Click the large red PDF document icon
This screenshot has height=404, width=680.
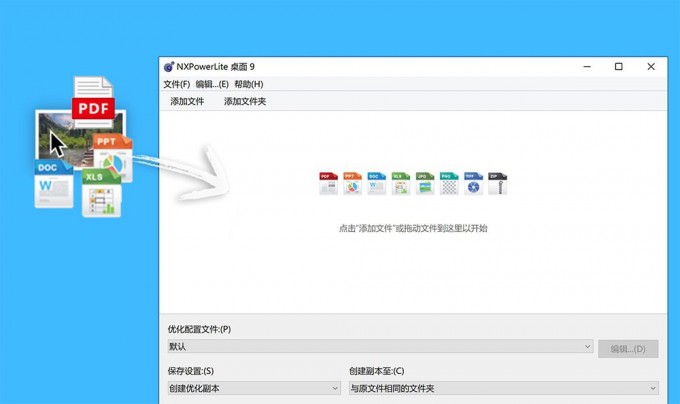93,102
